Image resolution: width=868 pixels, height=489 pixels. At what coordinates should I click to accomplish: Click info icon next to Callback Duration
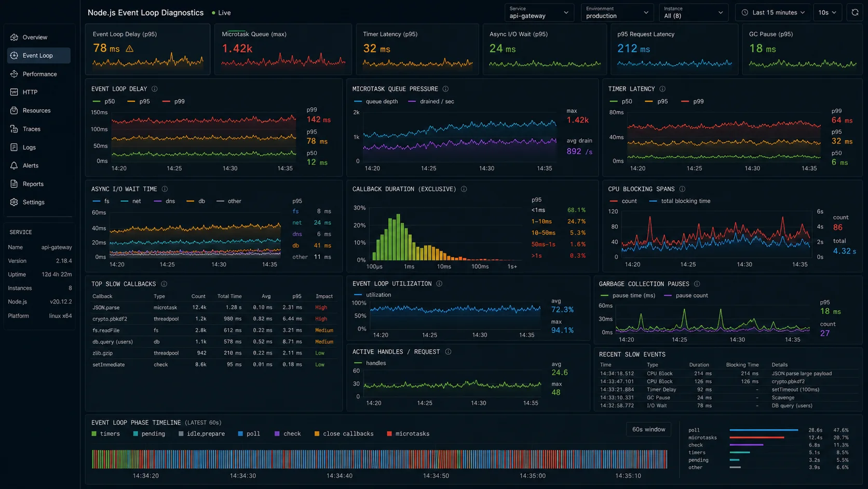click(x=464, y=189)
